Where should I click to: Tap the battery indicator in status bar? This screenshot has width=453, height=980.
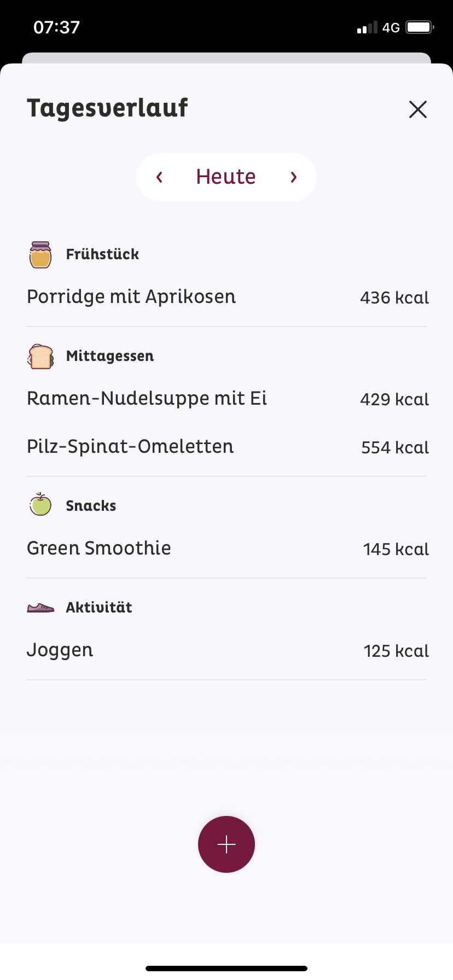pos(420,27)
